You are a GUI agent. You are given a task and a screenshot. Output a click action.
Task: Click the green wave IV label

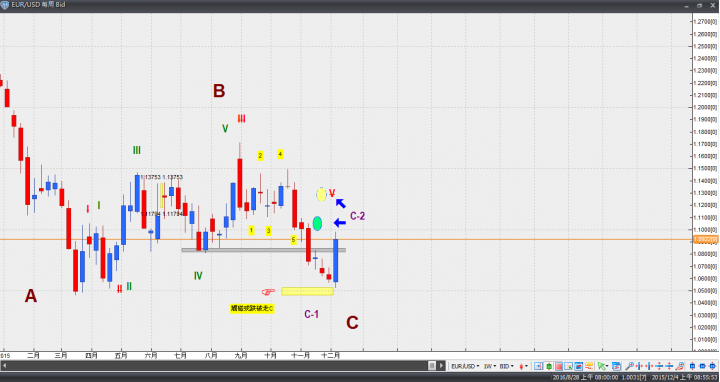tap(198, 275)
